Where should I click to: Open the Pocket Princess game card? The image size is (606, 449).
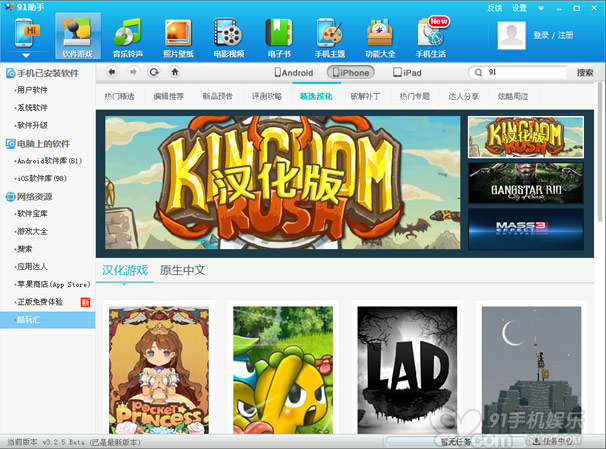[x=159, y=370]
